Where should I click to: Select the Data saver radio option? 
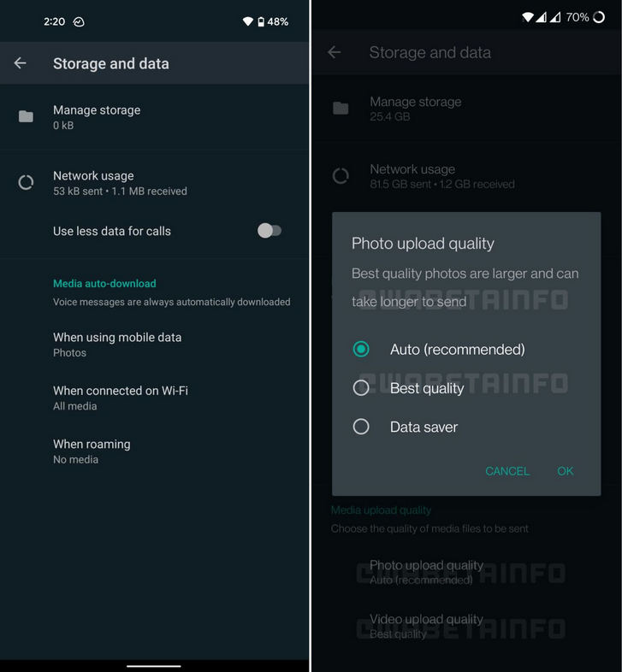(x=361, y=427)
